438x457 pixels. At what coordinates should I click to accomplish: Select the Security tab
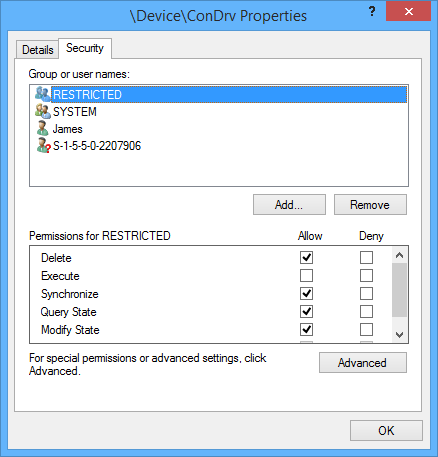coord(85,48)
